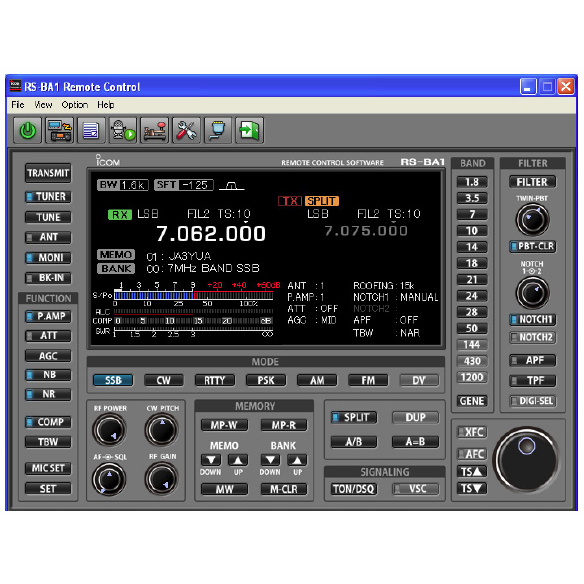The height and width of the screenshot is (584, 584).
Task: Click the MEMO down arrow button
Action: (x=211, y=460)
